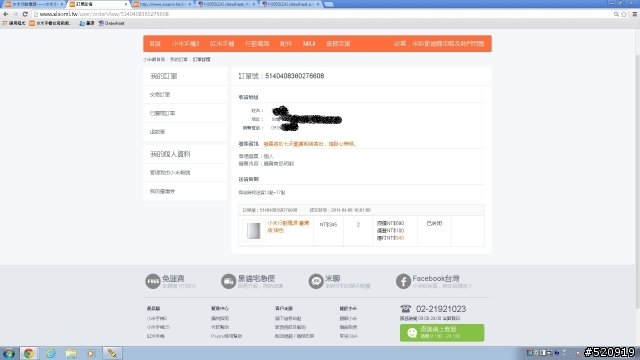Open 配件 in navigation bar
Image resolution: width=640 pixels, height=360 pixels.
click(286, 44)
